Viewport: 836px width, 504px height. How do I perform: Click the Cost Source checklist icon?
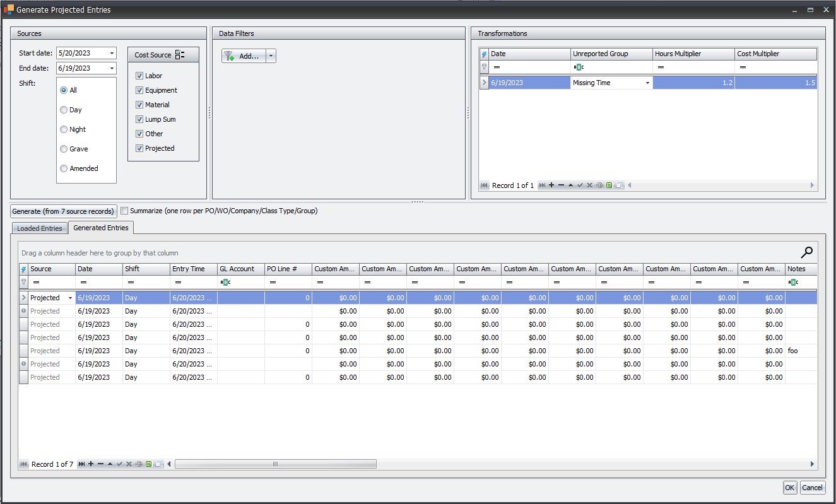pyautogui.click(x=180, y=55)
